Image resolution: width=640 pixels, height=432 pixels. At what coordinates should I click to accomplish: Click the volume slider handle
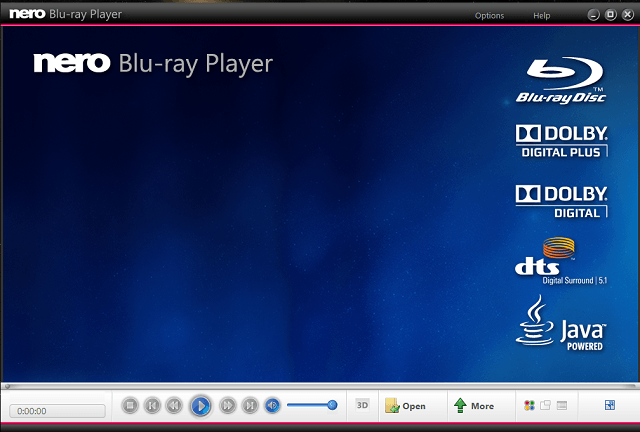tap(332, 405)
